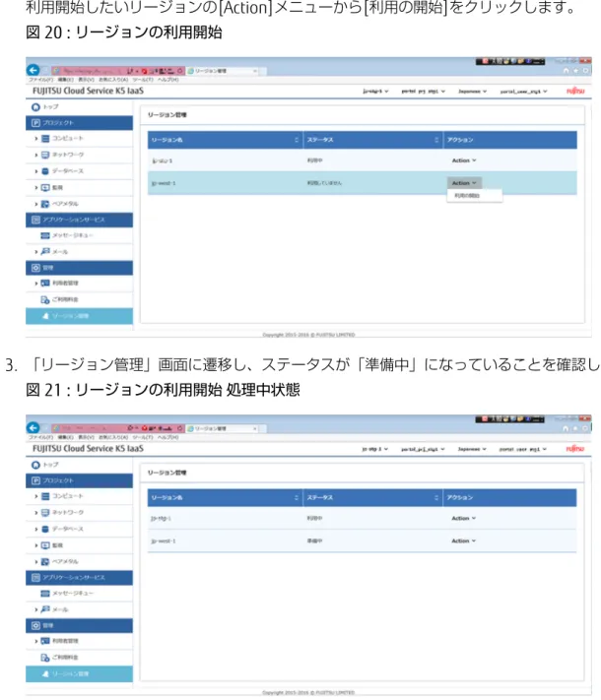Click browser home icon in Figure 20 window

[567, 71]
